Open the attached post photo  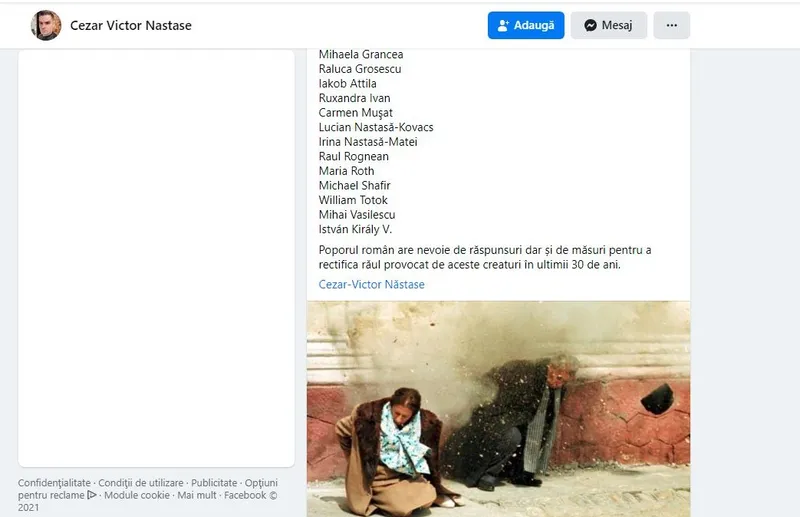click(498, 409)
